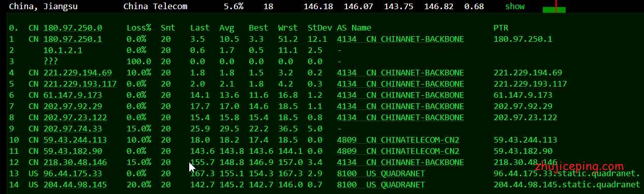This screenshot has height=194, width=644.
Task: Open IP link 180.97.250.1 in hop 1
Action: (73, 39)
